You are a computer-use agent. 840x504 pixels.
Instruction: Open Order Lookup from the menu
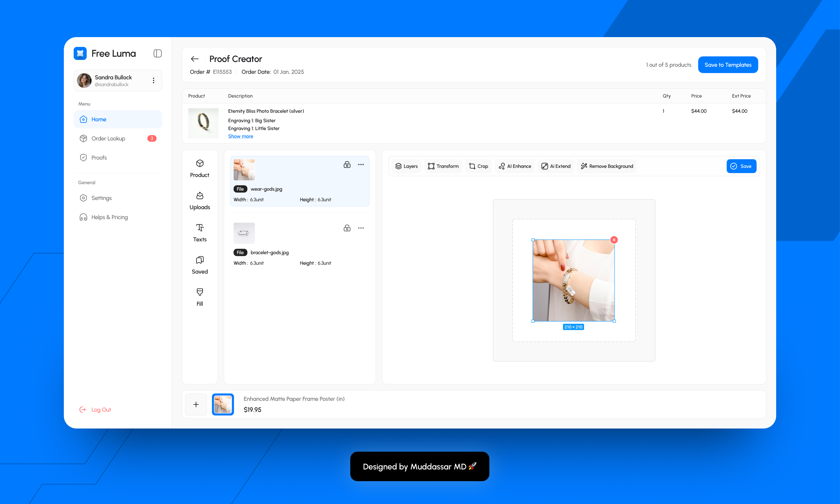tap(108, 138)
